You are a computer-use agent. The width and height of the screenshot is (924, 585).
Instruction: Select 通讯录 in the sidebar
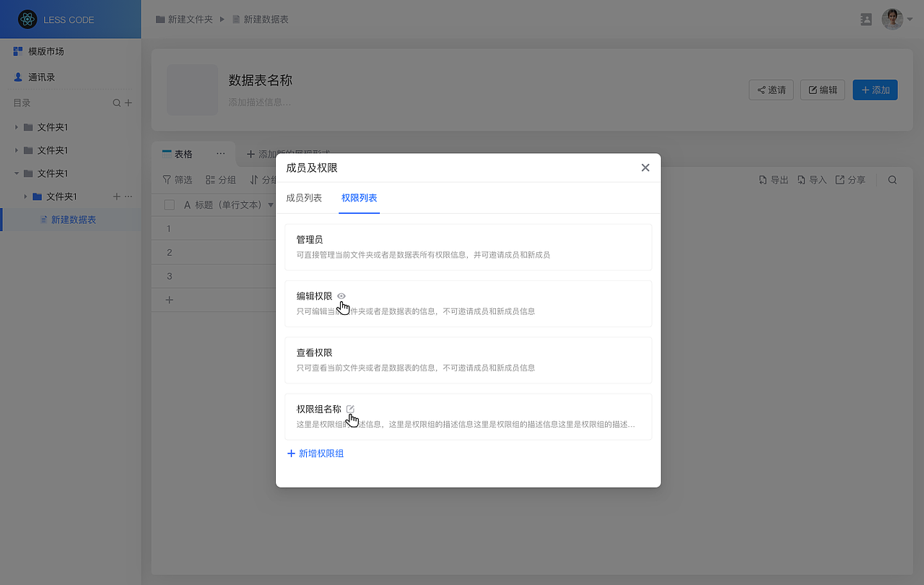pos(40,77)
